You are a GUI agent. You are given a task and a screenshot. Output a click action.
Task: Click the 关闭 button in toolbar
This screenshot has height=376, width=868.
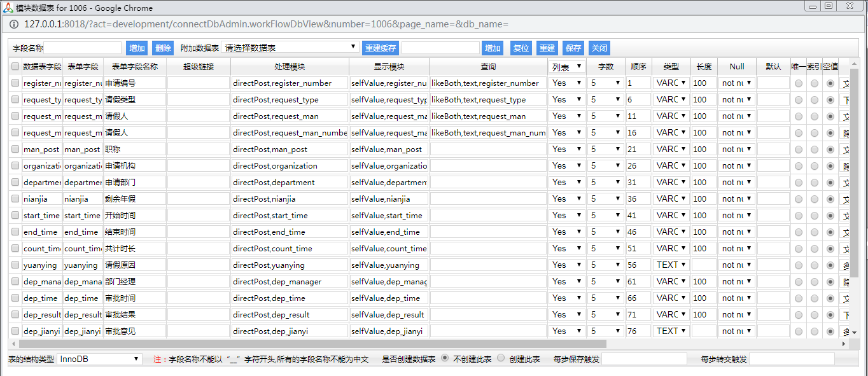coord(599,48)
